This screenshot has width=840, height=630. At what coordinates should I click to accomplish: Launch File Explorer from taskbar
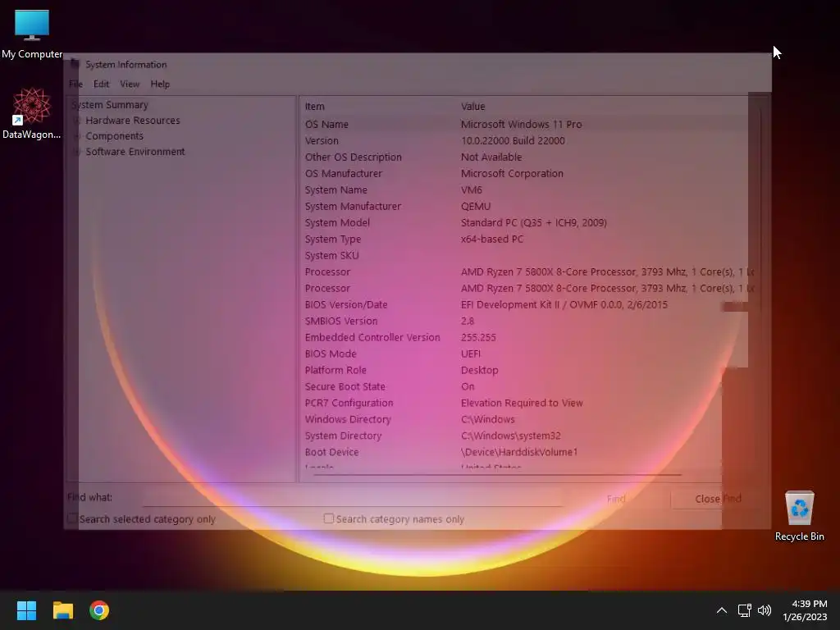[62, 610]
